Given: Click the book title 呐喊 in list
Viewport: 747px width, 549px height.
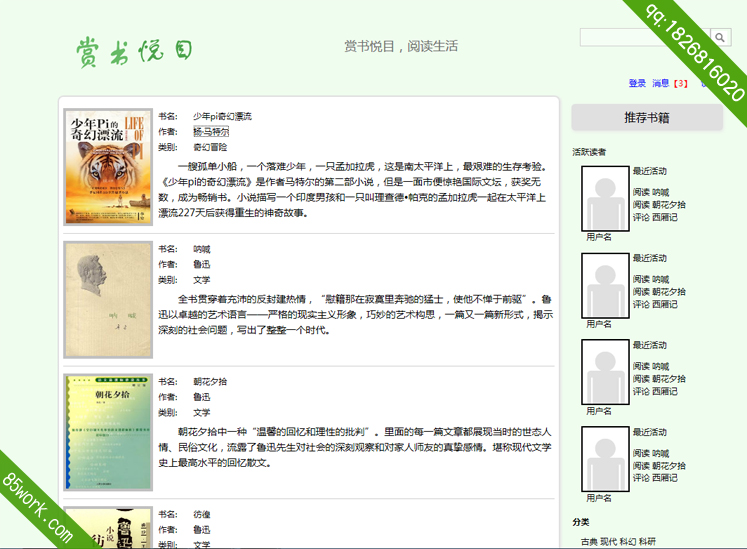Looking at the screenshot, I should click(x=202, y=249).
